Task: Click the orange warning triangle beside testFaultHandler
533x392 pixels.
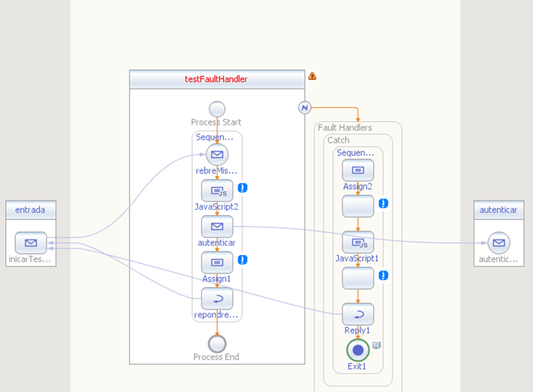Action: [x=312, y=76]
